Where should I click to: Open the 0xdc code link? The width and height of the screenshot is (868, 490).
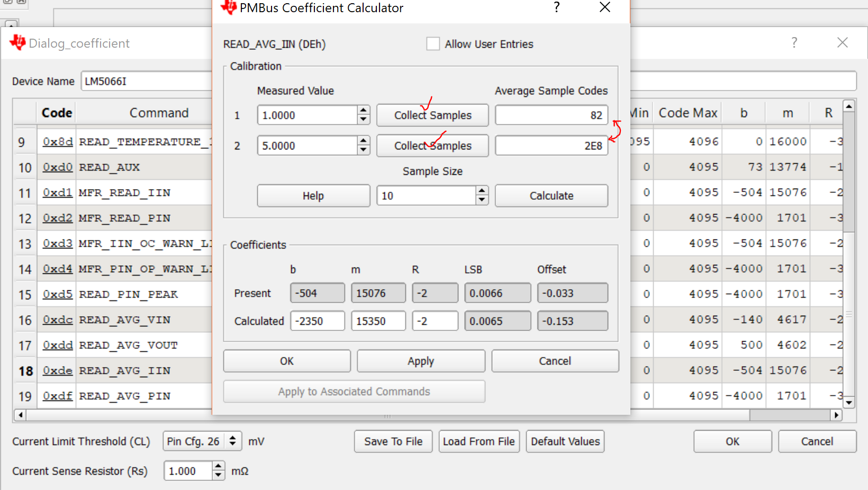point(58,319)
